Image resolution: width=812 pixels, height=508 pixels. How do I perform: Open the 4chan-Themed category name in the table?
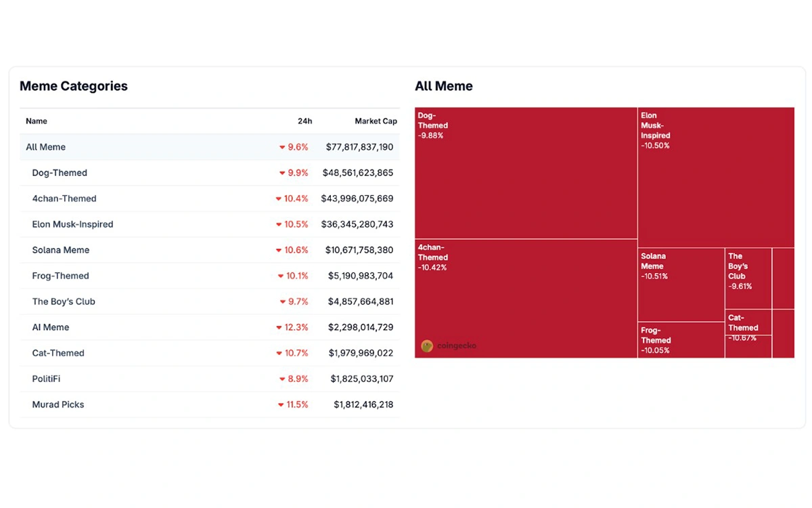64,198
